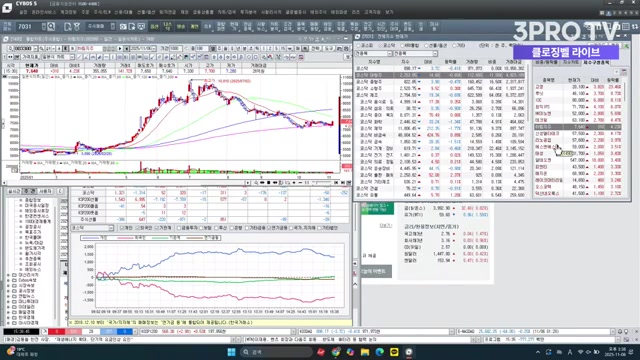Open the 투자분석 menu

pos(248,12)
